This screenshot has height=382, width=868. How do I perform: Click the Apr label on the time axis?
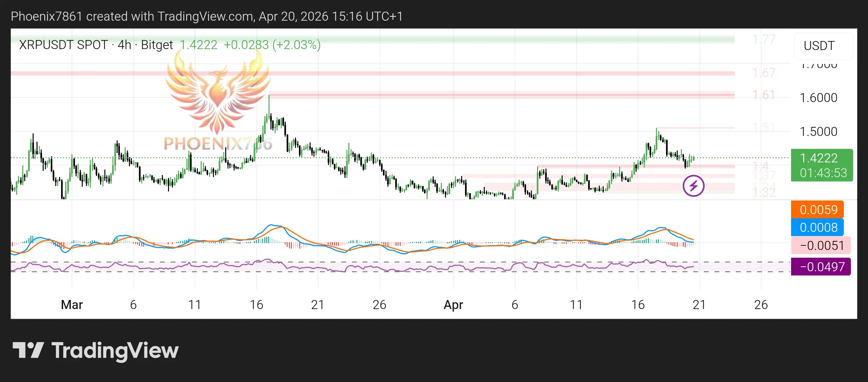coord(453,305)
